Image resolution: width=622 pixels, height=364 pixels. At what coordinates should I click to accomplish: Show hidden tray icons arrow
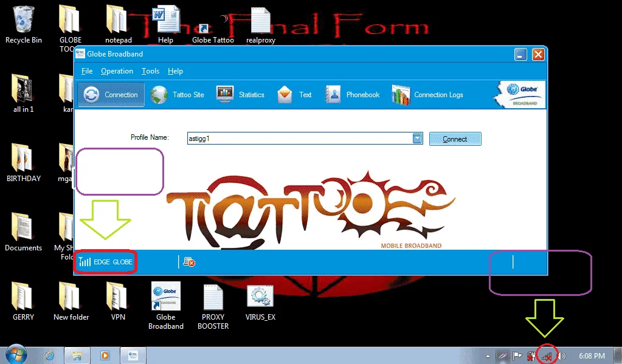pos(488,356)
